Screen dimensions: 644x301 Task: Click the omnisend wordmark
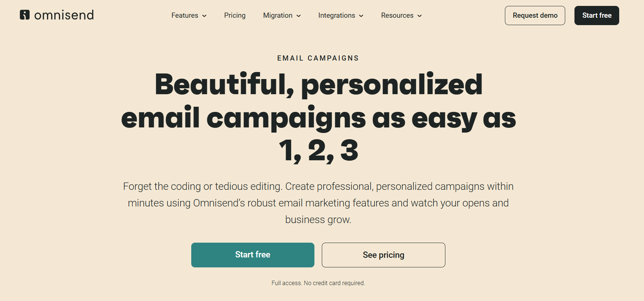pyautogui.click(x=64, y=15)
